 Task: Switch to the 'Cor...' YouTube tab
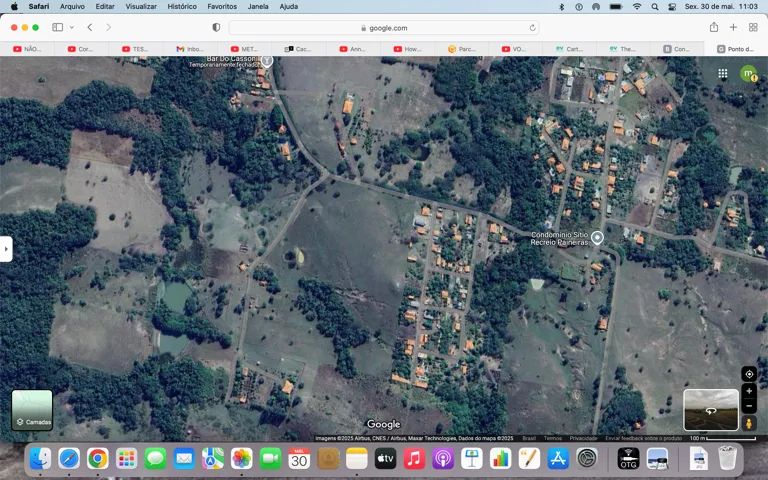[81, 49]
